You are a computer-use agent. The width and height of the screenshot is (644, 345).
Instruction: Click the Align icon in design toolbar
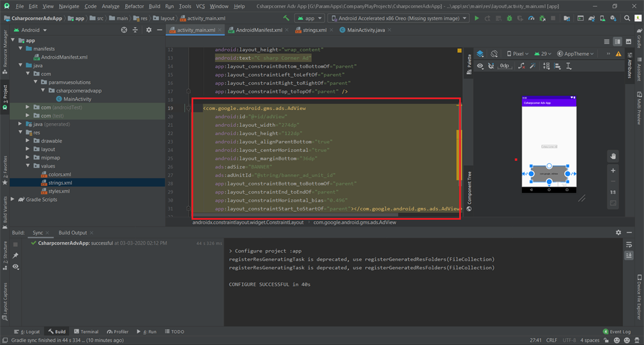point(558,66)
